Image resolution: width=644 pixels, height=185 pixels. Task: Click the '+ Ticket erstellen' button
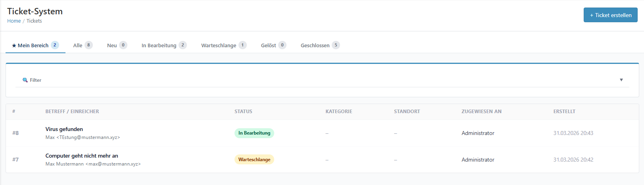point(610,15)
